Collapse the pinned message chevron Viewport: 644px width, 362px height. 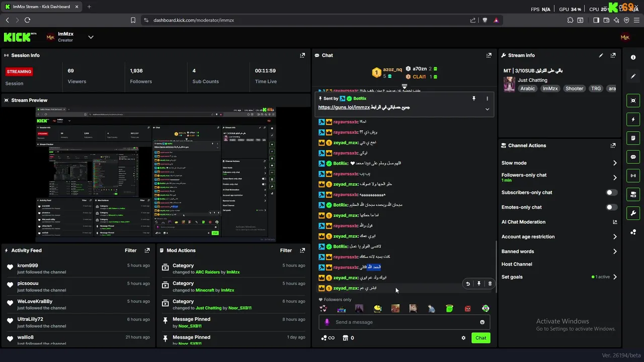pos(487,109)
